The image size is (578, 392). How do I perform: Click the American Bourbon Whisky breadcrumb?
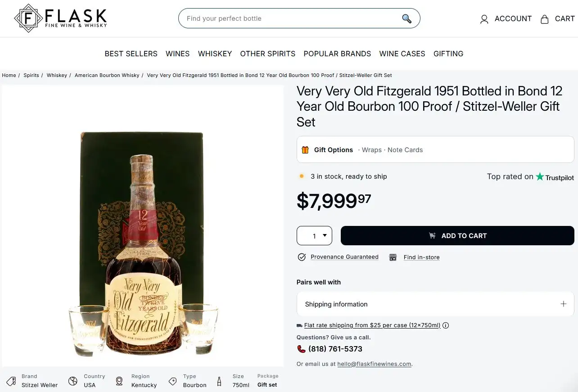tap(107, 75)
